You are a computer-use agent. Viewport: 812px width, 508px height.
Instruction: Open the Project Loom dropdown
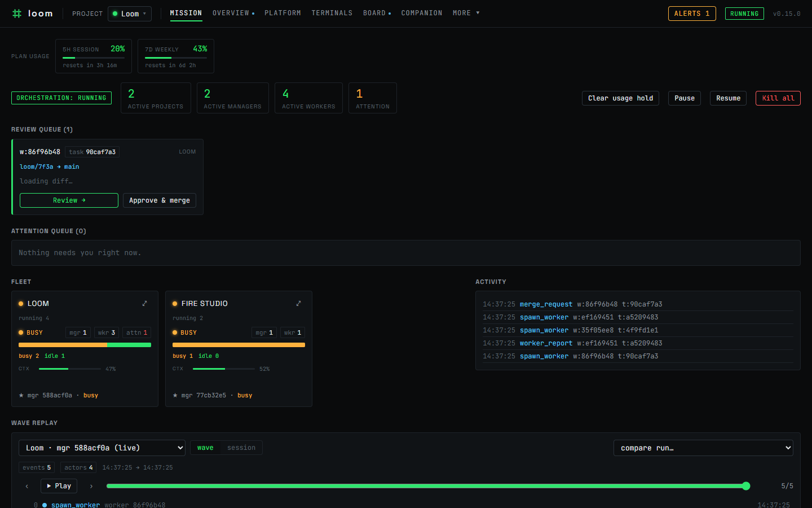[x=130, y=14]
